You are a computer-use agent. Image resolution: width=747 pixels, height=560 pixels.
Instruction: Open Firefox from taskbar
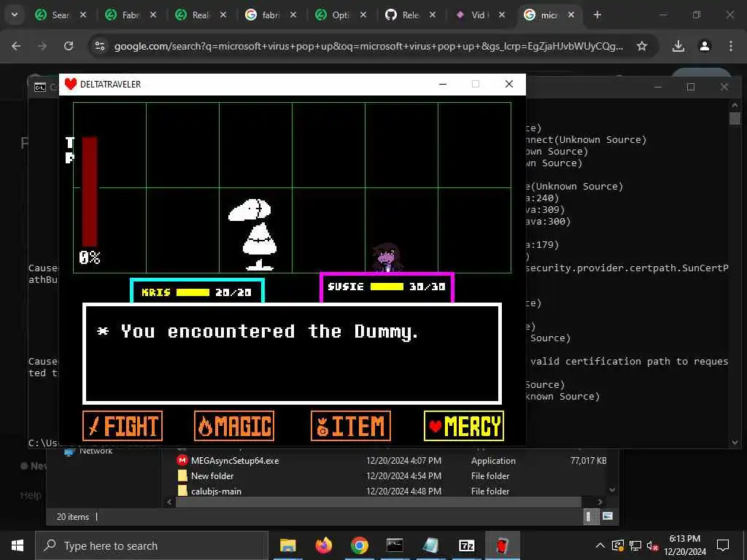[x=323, y=545]
